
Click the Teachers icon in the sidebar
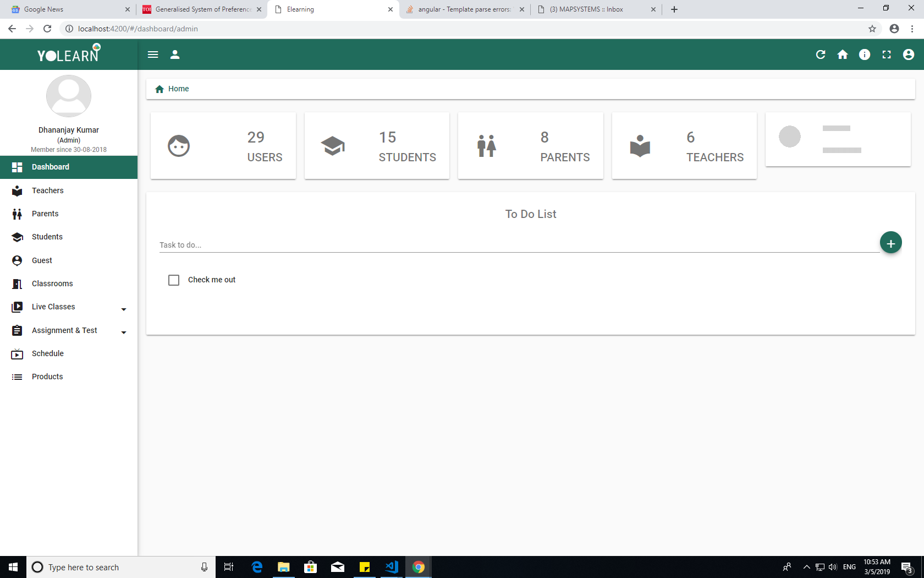17,190
